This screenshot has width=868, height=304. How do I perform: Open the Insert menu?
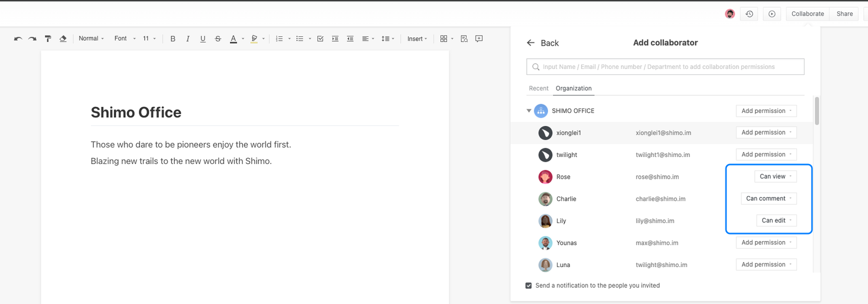[x=417, y=39]
